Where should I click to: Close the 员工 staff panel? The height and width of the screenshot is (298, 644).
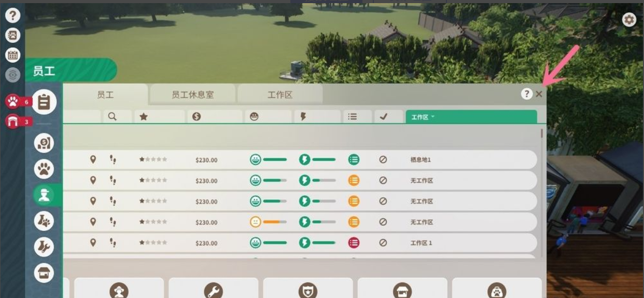coord(539,94)
